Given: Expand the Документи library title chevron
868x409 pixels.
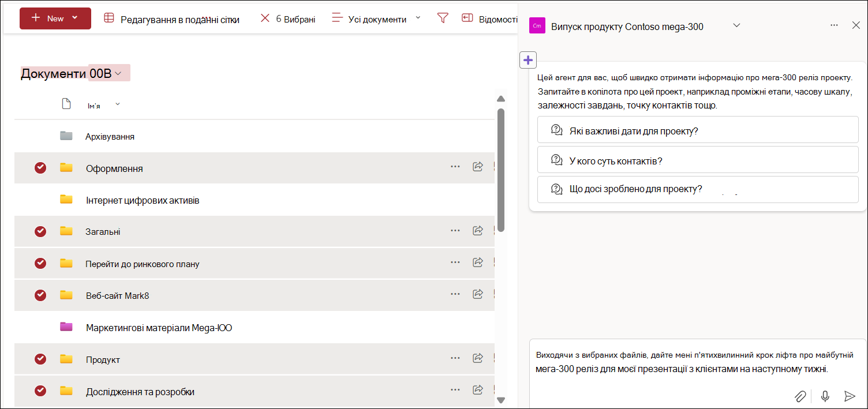Looking at the screenshot, I should [x=118, y=73].
